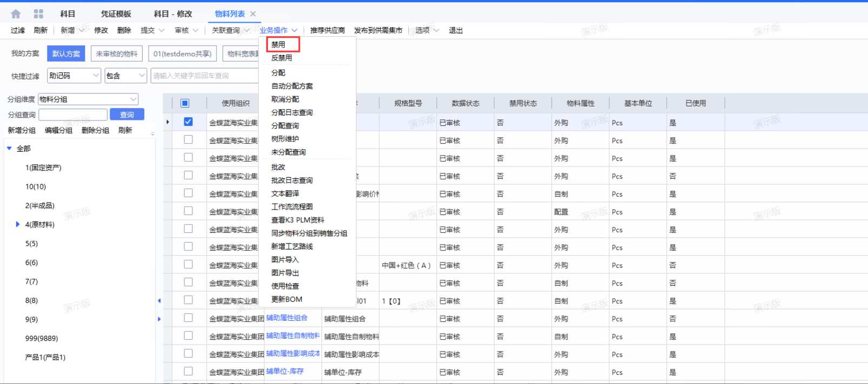The height and width of the screenshot is (384, 868).
Task: Go to the home page icon
Action: tap(16, 14)
